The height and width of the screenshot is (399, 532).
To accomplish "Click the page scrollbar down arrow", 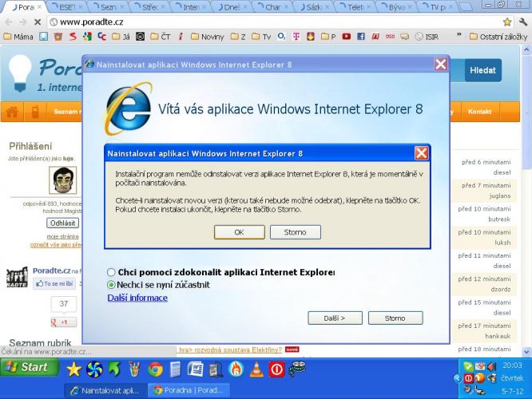I will point(526,352).
